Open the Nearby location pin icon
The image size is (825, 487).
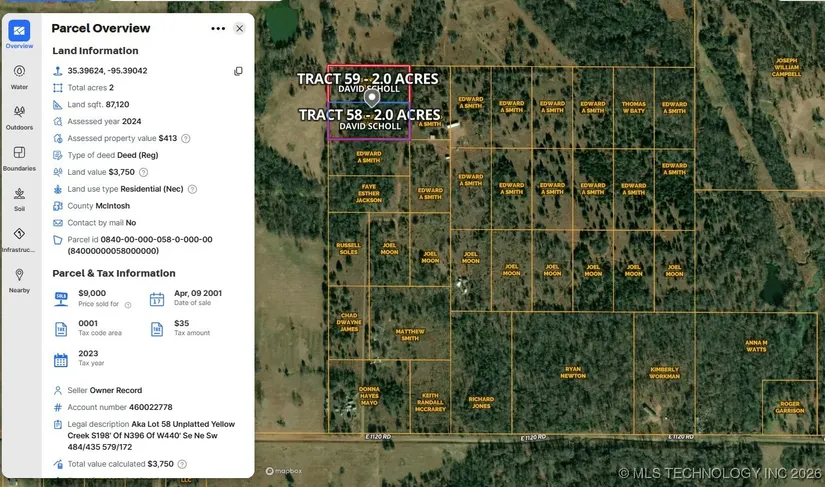click(x=19, y=279)
